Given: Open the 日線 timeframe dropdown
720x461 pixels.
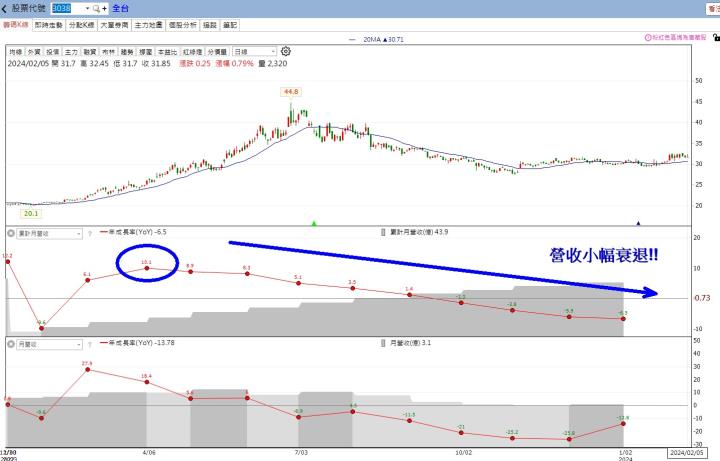Looking at the screenshot, I should tap(254, 51).
